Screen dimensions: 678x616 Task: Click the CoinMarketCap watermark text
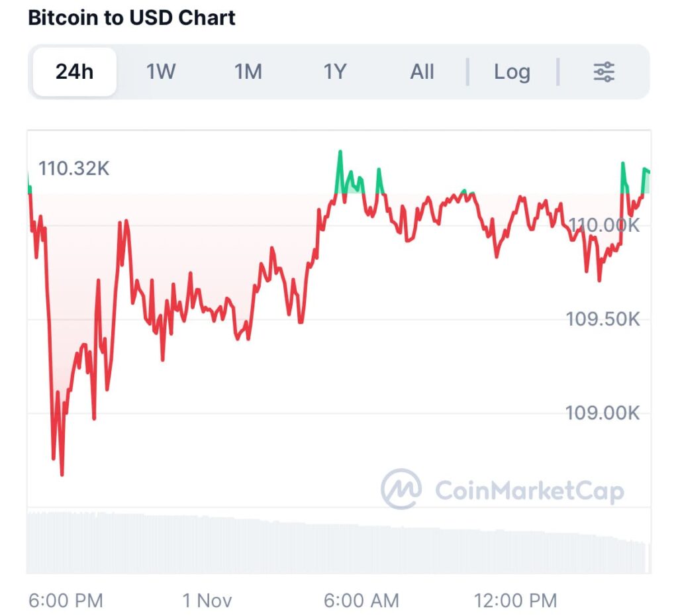coord(529,491)
